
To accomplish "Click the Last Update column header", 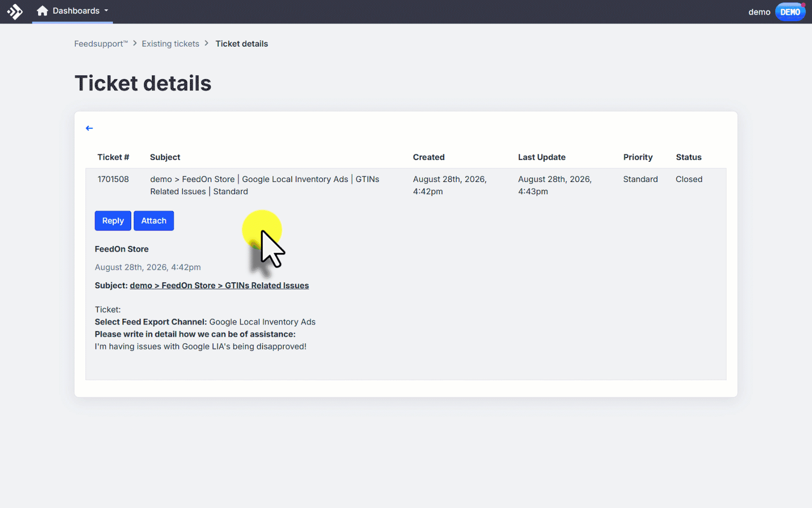I will tap(541, 157).
